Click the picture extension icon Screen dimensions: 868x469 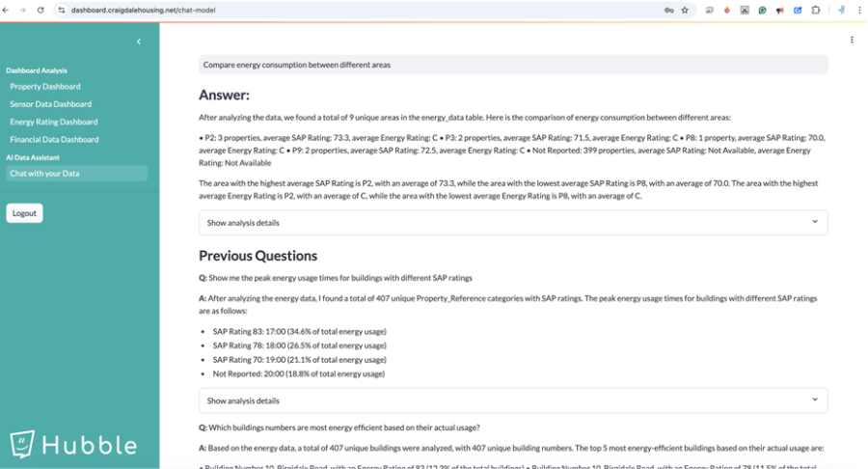(x=709, y=10)
